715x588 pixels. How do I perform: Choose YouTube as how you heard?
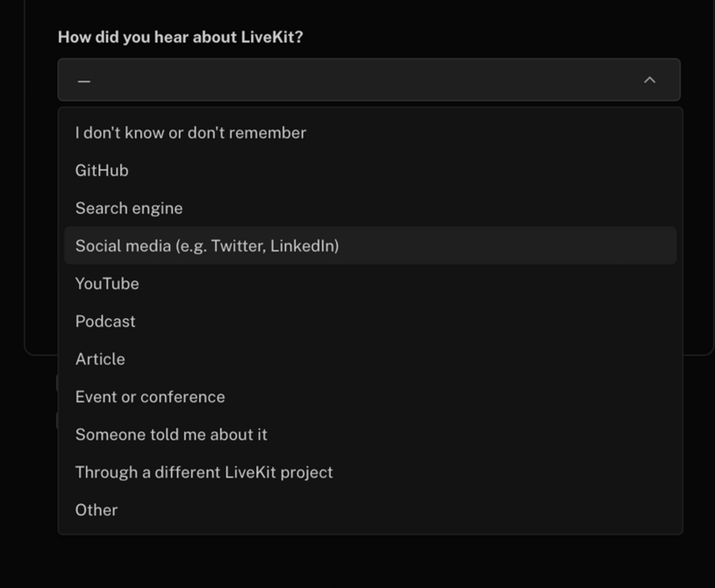(x=105, y=283)
